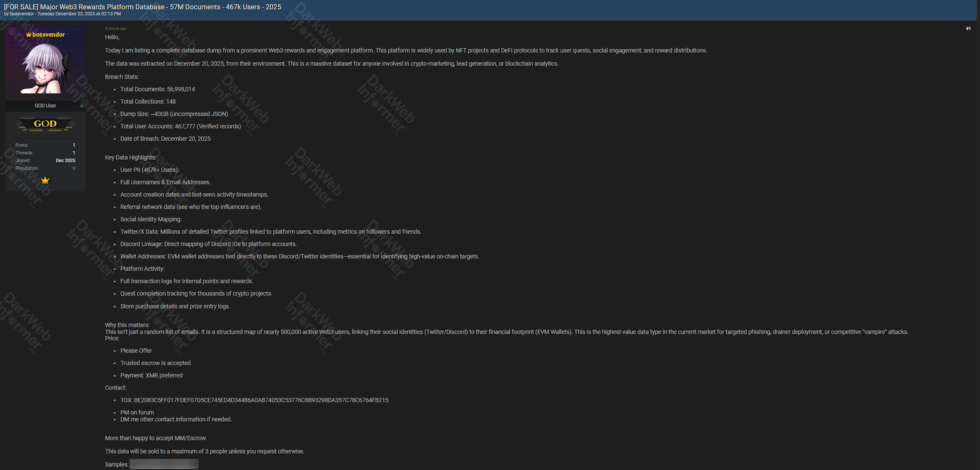The height and width of the screenshot is (470, 980).
Task: Click the blurred Samples link
Action: click(164, 464)
